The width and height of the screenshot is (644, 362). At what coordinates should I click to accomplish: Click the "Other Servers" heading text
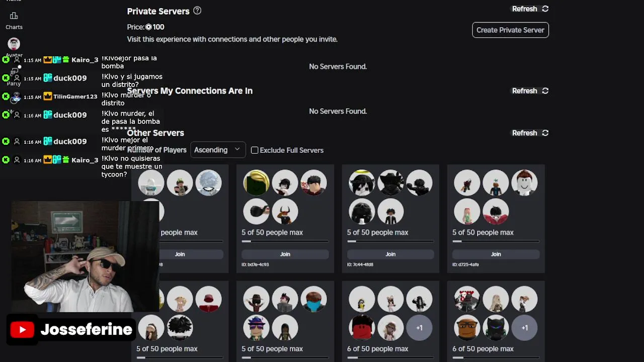click(155, 133)
